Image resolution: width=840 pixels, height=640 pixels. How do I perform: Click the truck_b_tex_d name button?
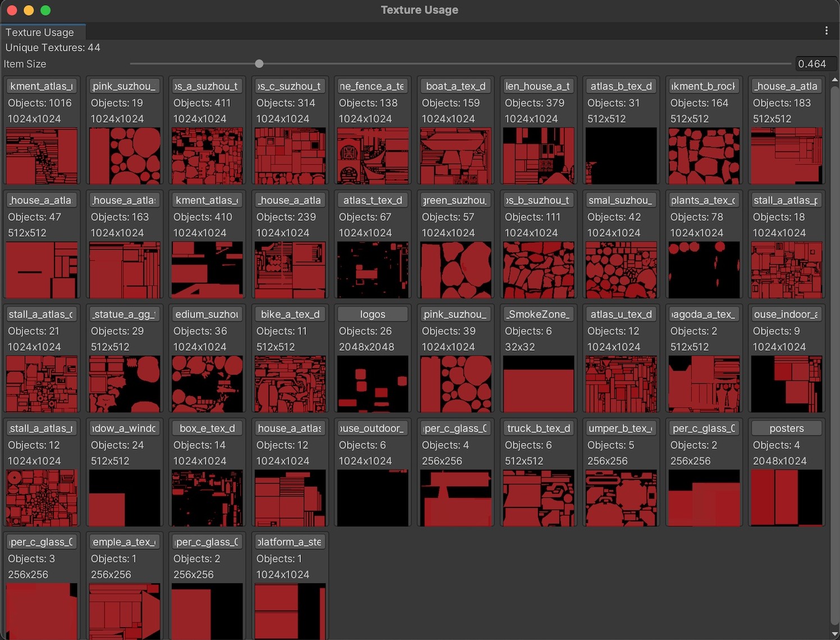[538, 429]
